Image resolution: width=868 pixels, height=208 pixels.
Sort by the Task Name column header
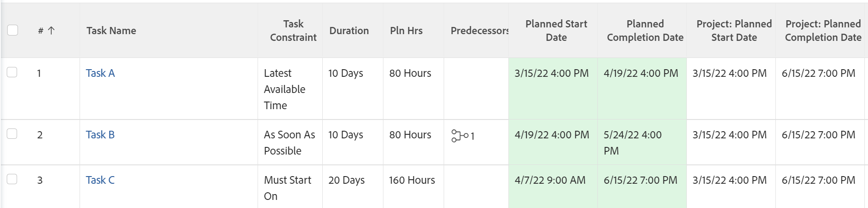tap(111, 31)
